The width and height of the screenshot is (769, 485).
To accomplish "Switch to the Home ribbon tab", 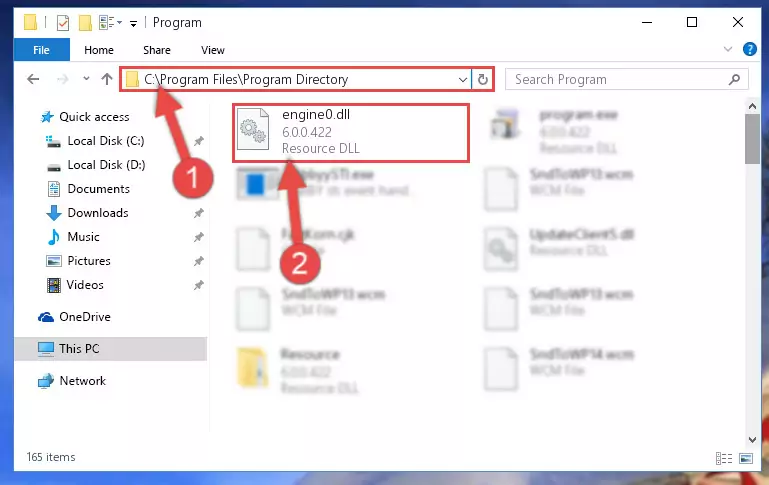I will [x=99, y=50].
